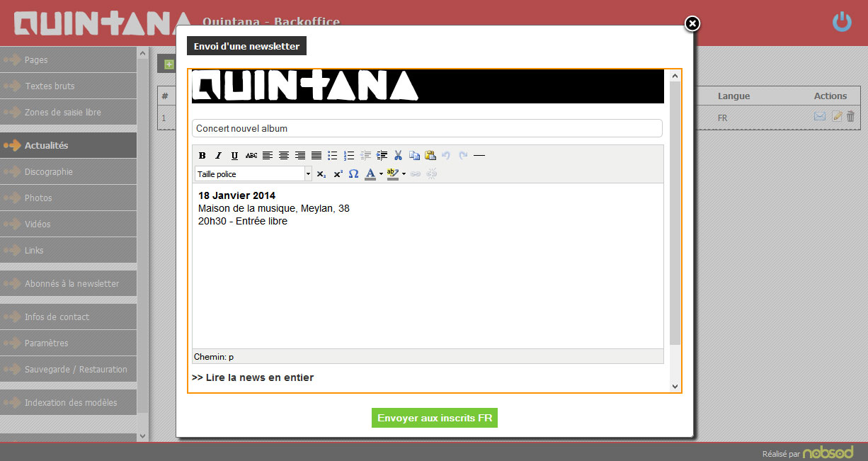Image resolution: width=868 pixels, height=461 pixels.
Task: Open the highlight color picker arrow
Action: tap(404, 173)
